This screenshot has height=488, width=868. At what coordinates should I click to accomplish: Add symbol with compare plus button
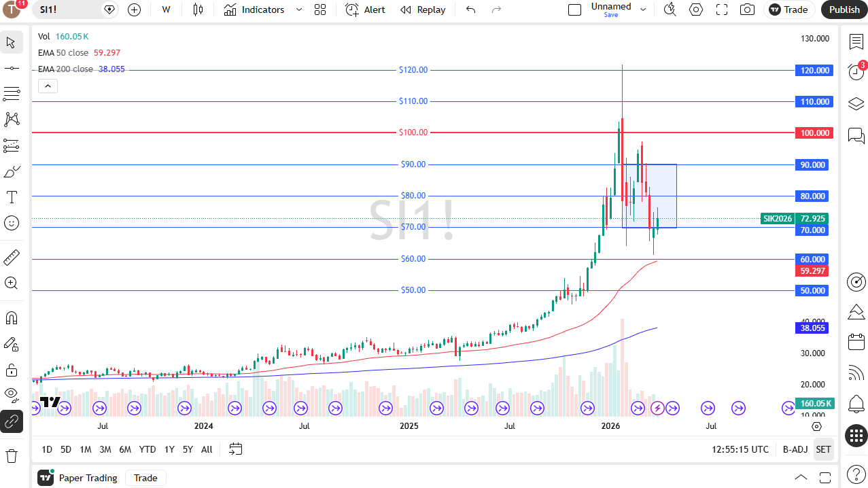[135, 10]
